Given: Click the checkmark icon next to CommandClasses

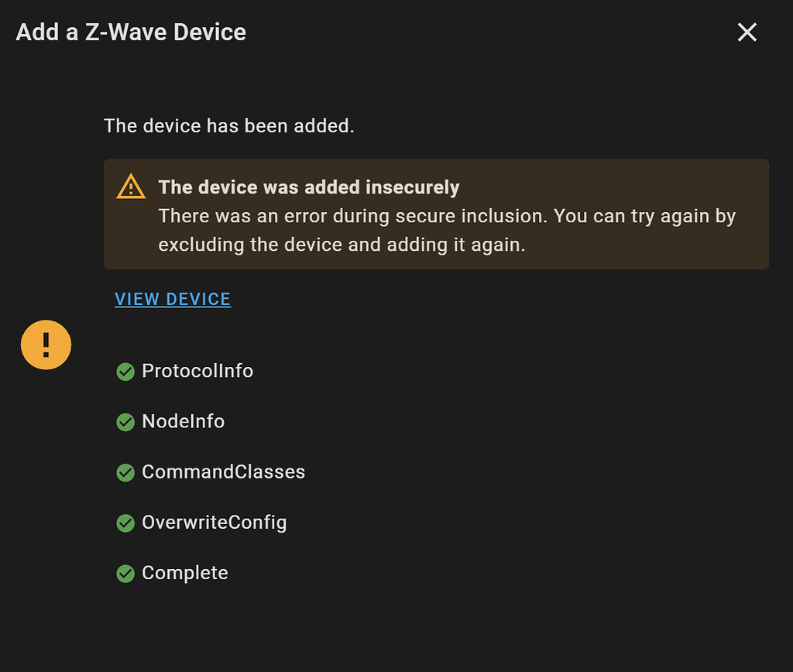Looking at the screenshot, I should pos(125,472).
